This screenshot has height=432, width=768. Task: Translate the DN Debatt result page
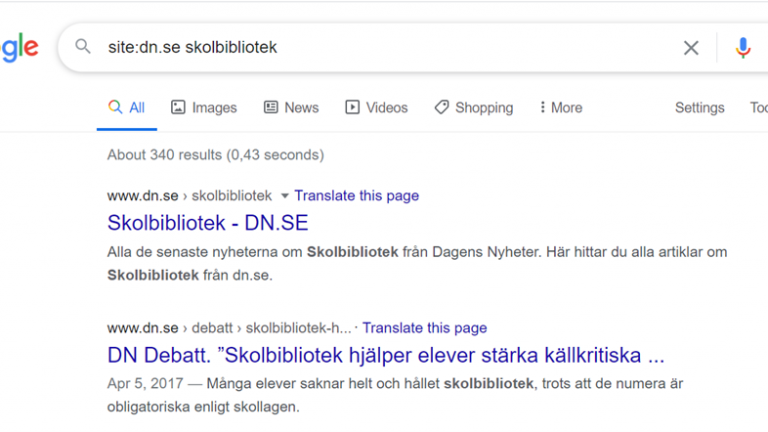(x=425, y=328)
